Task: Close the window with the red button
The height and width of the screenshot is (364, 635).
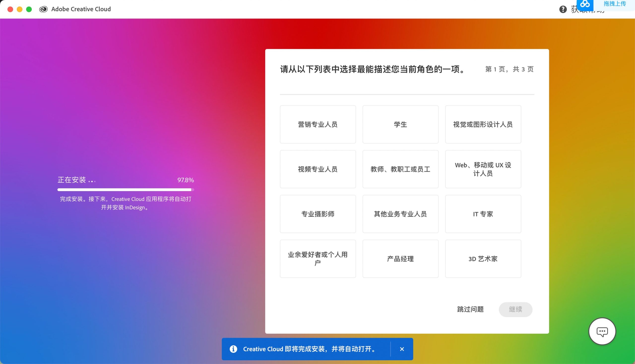Action: [10, 9]
